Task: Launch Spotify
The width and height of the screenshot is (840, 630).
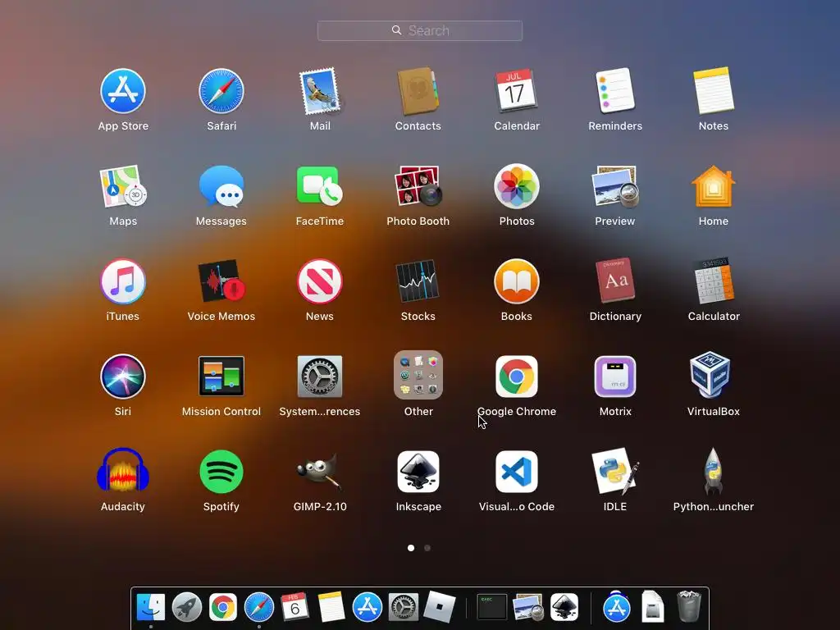Action: tap(221, 472)
